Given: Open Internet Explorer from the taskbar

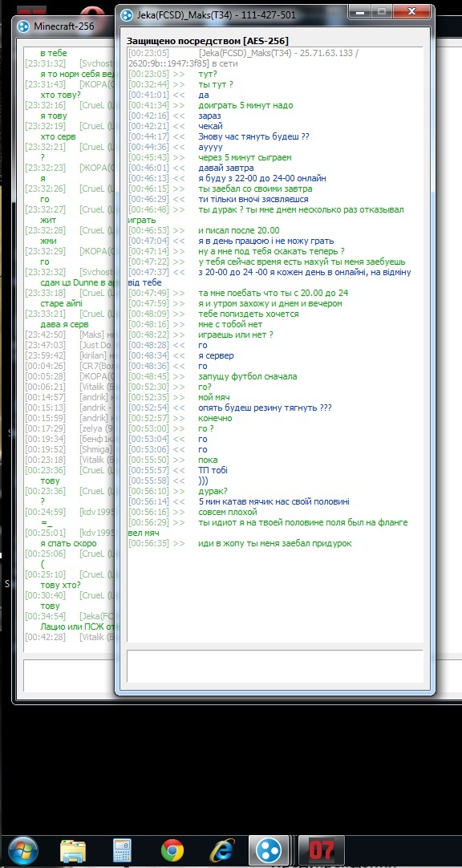Looking at the screenshot, I should (x=223, y=851).
